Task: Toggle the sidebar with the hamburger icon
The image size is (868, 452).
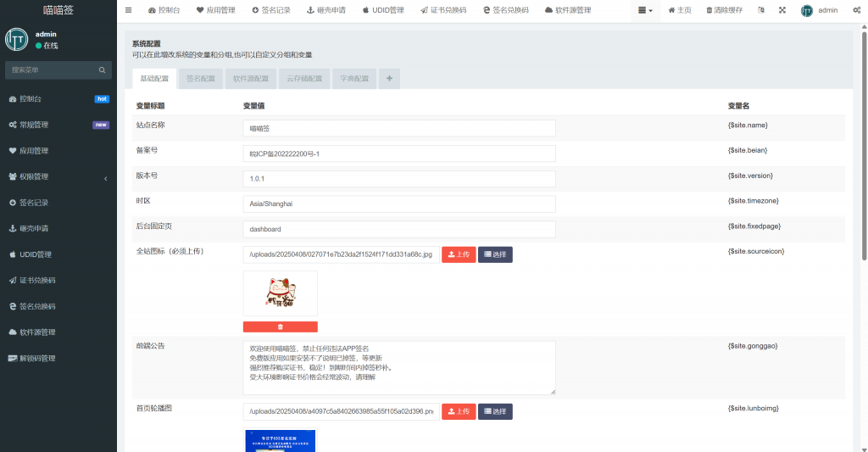Action: coord(128,11)
